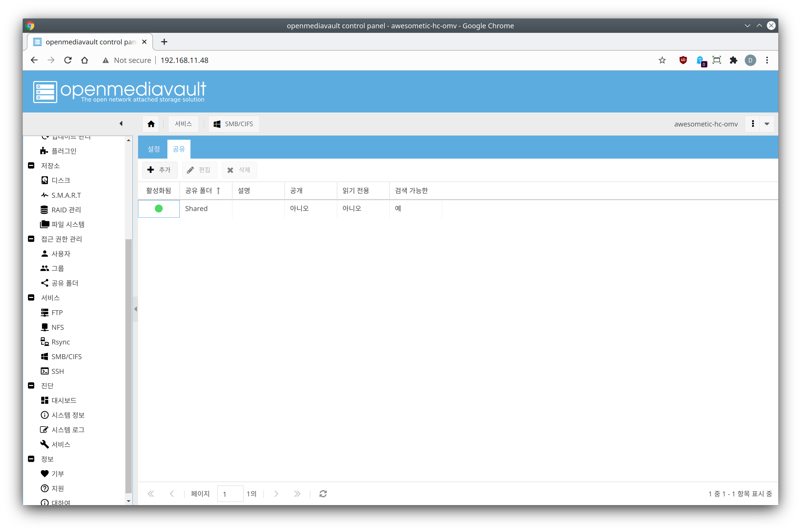The width and height of the screenshot is (801, 532).
Task: Open a new Chrome tab
Action: click(164, 42)
